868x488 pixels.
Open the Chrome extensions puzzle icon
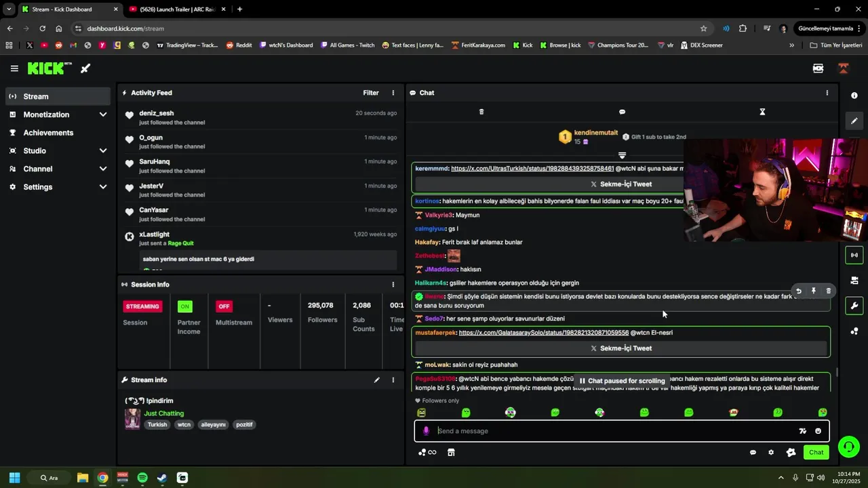[x=743, y=28]
